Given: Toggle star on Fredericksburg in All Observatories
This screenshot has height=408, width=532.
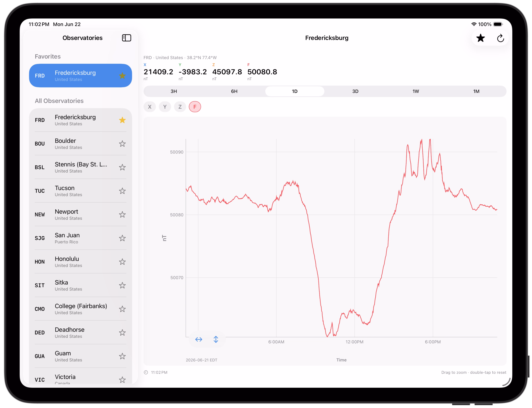Looking at the screenshot, I should pos(122,120).
